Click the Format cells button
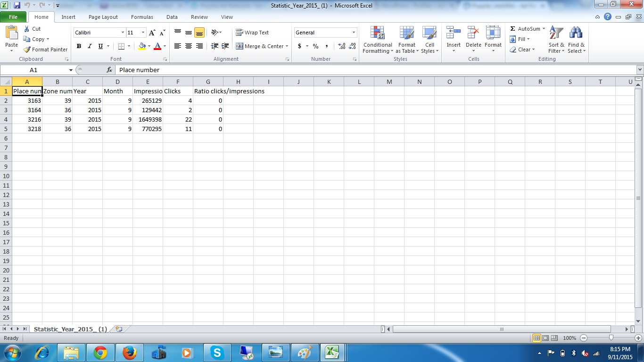 (493, 40)
